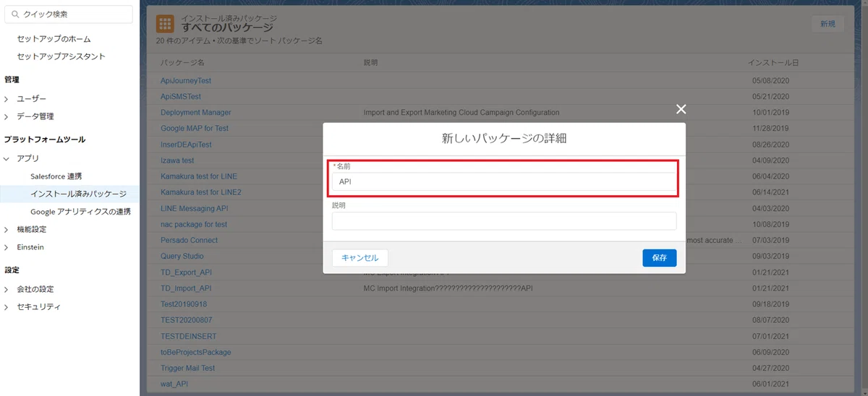868x396 pixels.
Task: Click the 新規 button
Action: pyautogui.click(x=827, y=24)
